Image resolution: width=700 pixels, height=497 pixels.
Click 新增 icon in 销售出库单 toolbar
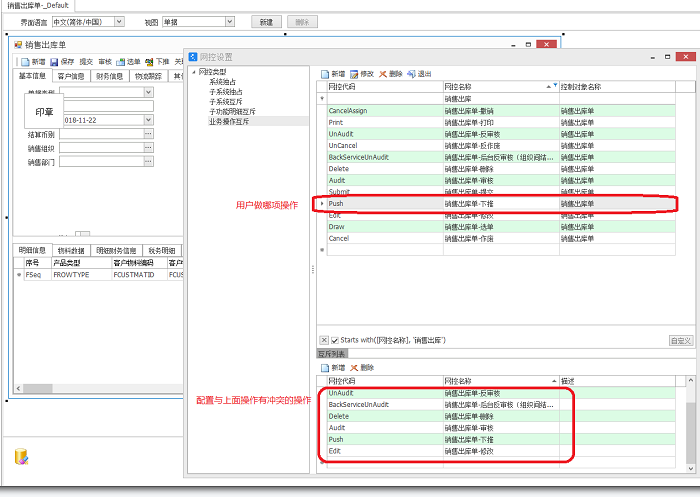pos(25,62)
